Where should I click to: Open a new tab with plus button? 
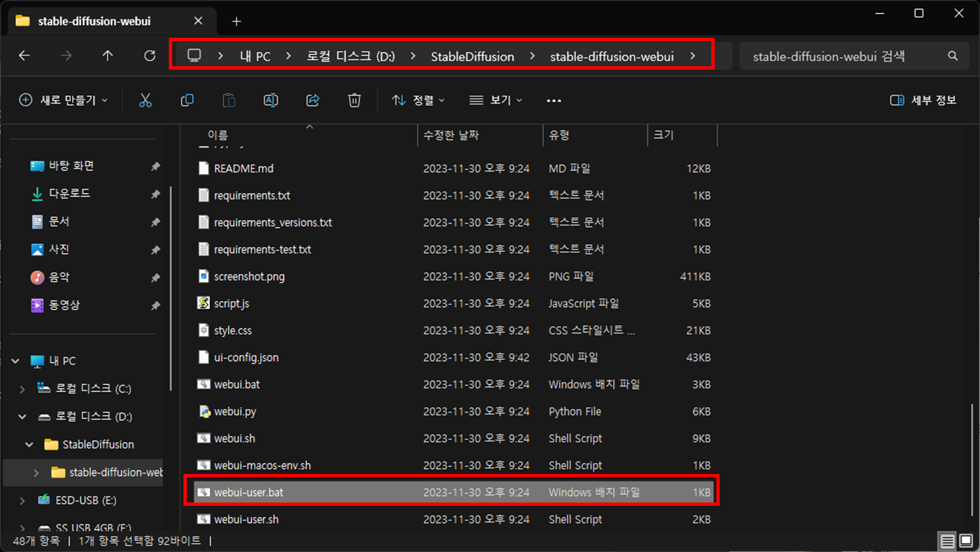point(236,21)
